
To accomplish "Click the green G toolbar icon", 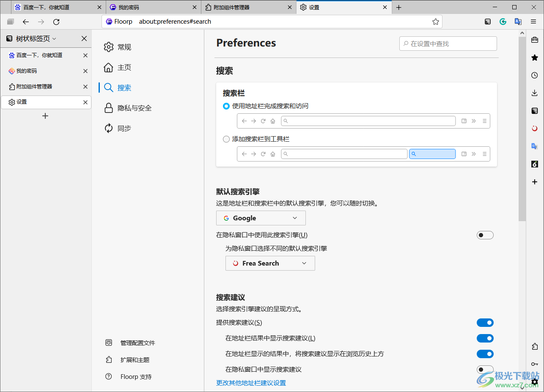I will (x=503, y=22).
